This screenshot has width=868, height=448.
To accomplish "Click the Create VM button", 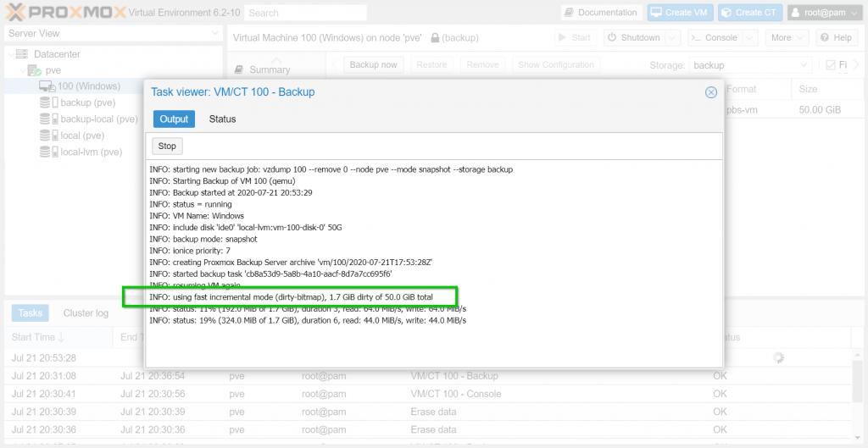I will click(x=681, y=12).
